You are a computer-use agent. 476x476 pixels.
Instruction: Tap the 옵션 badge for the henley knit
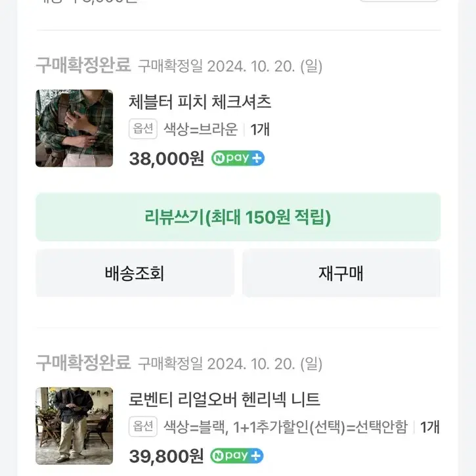[143, 427]
